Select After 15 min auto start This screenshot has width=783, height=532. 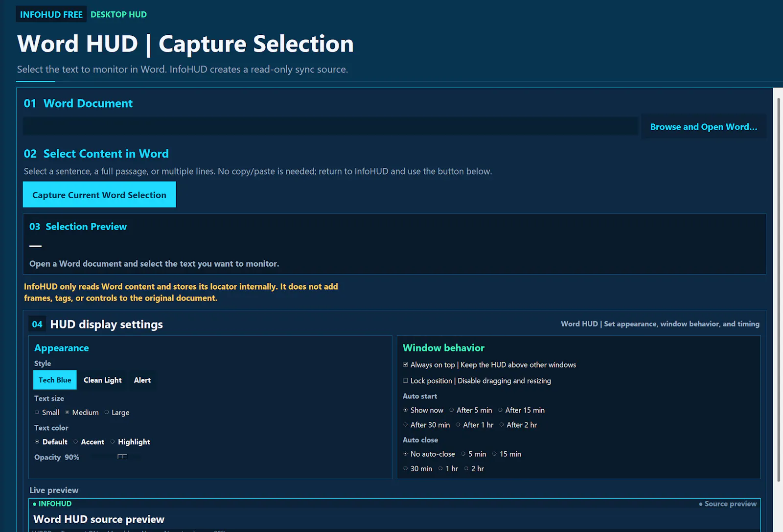tap(521, 410)
